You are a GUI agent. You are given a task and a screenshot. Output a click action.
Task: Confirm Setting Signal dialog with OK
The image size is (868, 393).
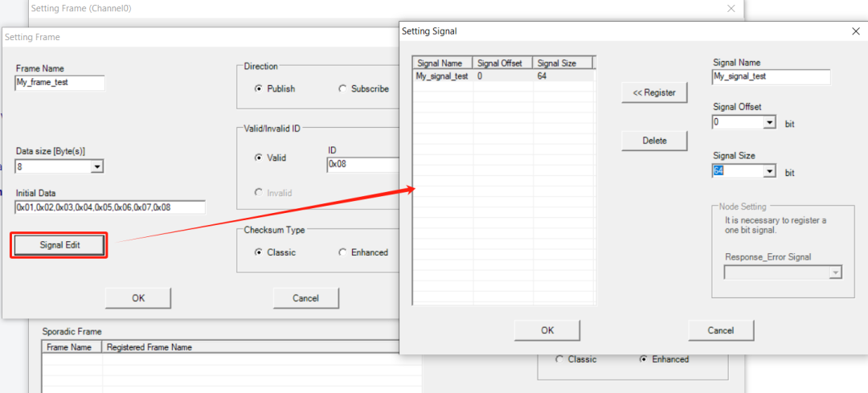pyautogui.click(x=547, y=330)
